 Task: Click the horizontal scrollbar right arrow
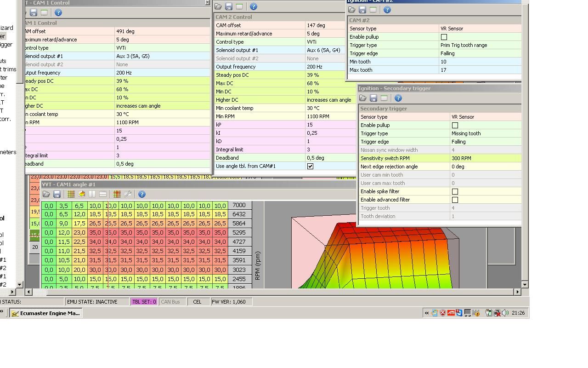coord(517,292)
